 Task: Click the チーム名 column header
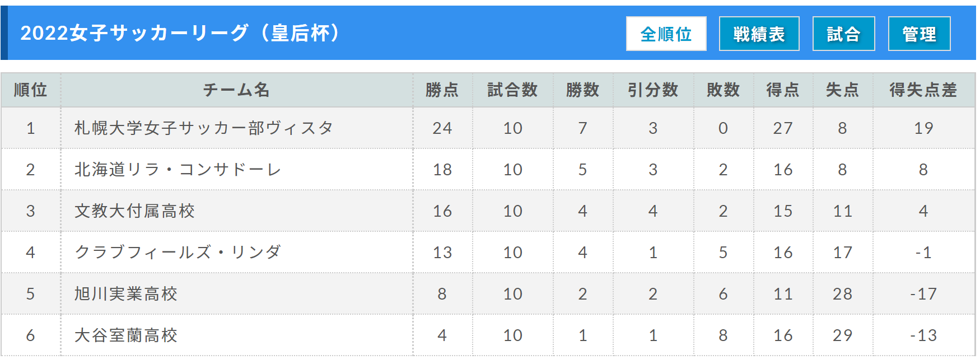coord(236,90)
